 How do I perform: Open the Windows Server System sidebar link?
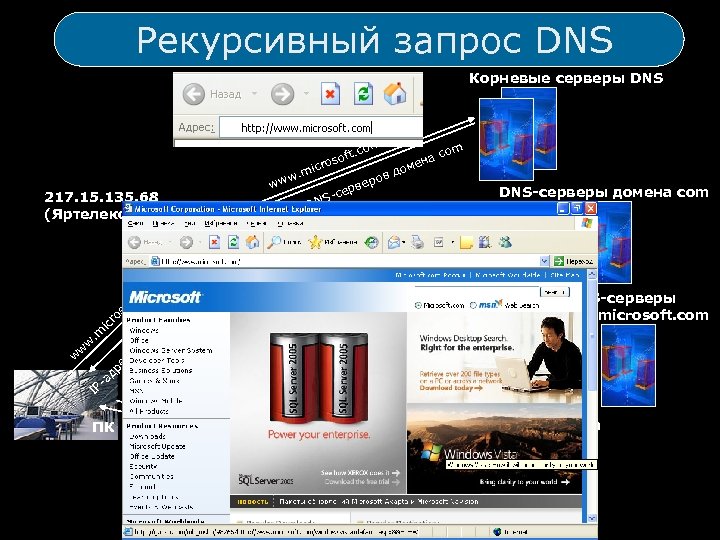click(x=171, y=350)
